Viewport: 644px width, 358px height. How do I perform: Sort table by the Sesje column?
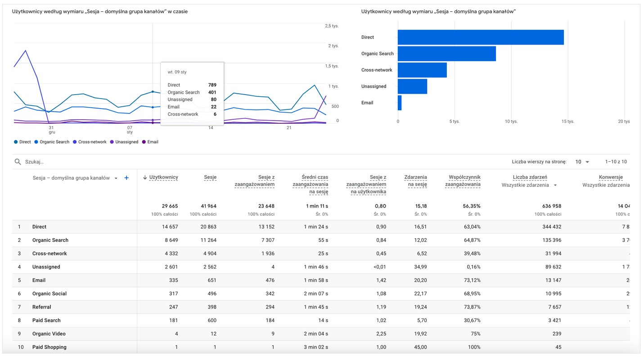pos(210,177)
